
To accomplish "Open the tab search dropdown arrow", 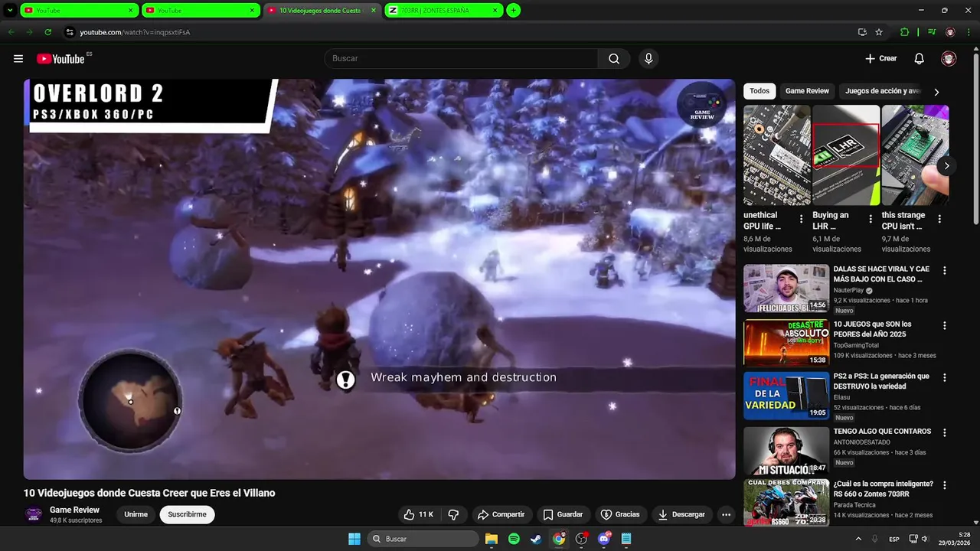I will [9, 11].
